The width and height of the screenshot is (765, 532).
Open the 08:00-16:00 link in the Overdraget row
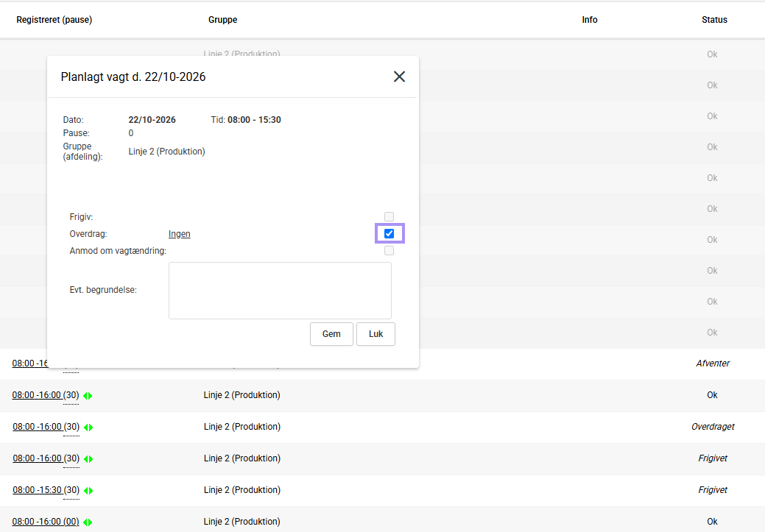pyautogui.click(x=37, y=427)
